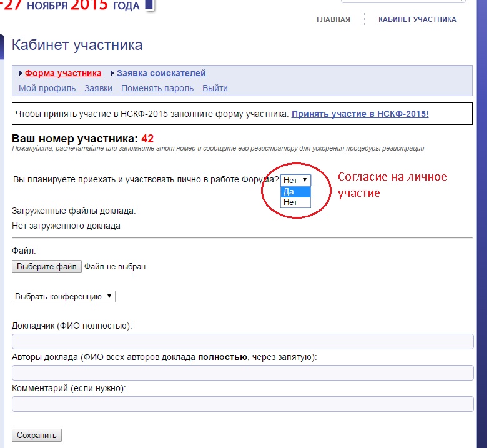This screenshot has height=448, width=489.
Task: Open the ГЛАВНАЯ menu item
Action: pos(333,19)
